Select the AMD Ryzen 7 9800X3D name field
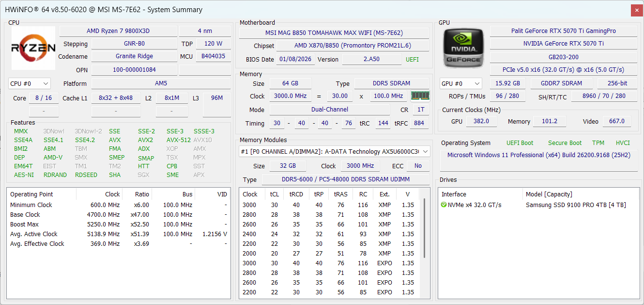This screenshot has width=644, height=305. (x=118, y=31)
